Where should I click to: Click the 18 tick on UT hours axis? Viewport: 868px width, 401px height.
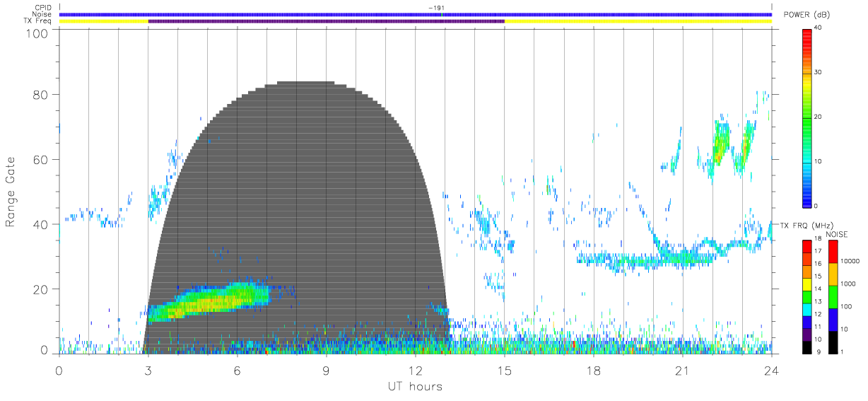coord(593,370)
